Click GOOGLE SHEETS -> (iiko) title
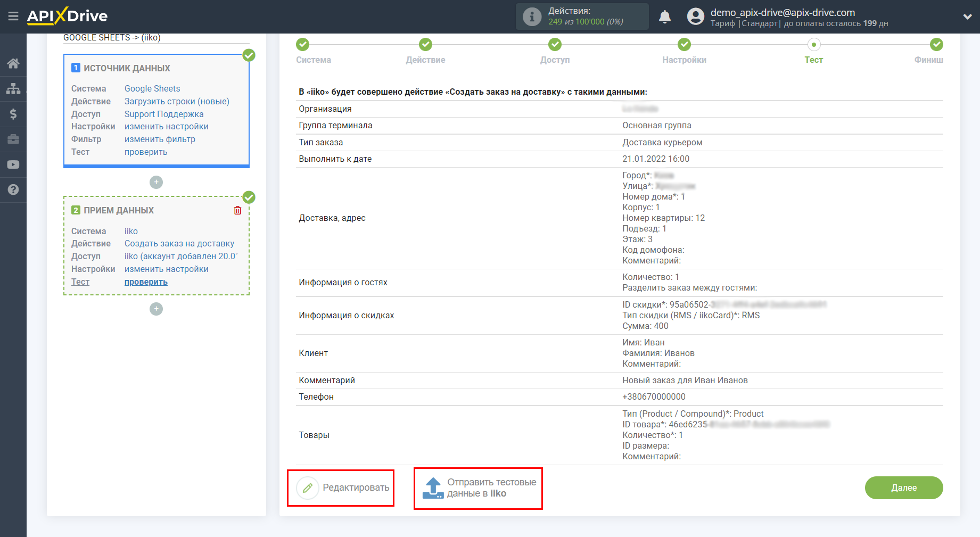The image size is (980, 537). [x=112, y=38]
